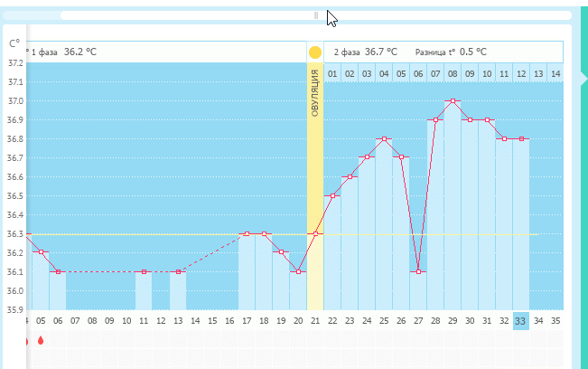This screenshot has height=369, width=588.
Task: Select cycle day 34 on the axis
Action: tap(537, 320)
